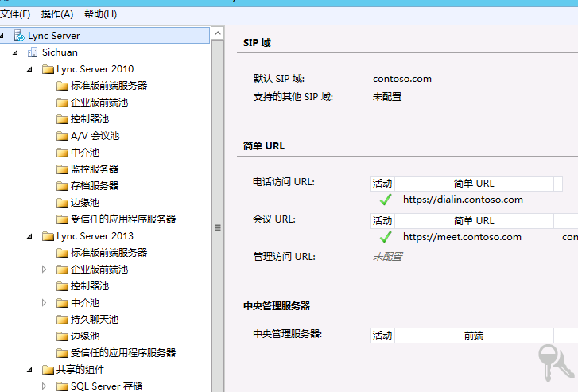Click 简单 URL header in 电话访问 URL table

[474, 184]
